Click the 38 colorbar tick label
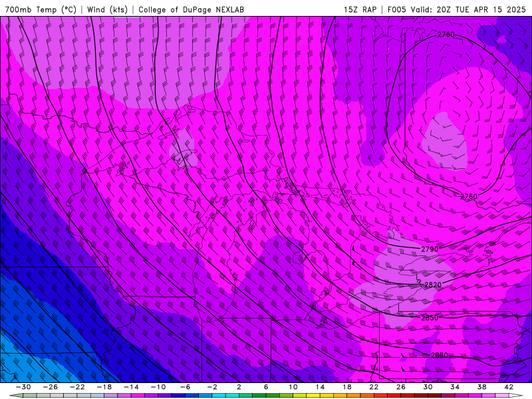Image resolution: width=532 pixels, height=399 pixels. [481, 387]
